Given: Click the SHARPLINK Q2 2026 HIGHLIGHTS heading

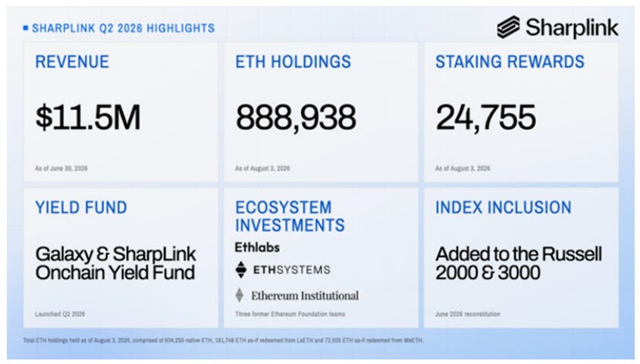Looking at the screenshot, I should coord(124,28).
